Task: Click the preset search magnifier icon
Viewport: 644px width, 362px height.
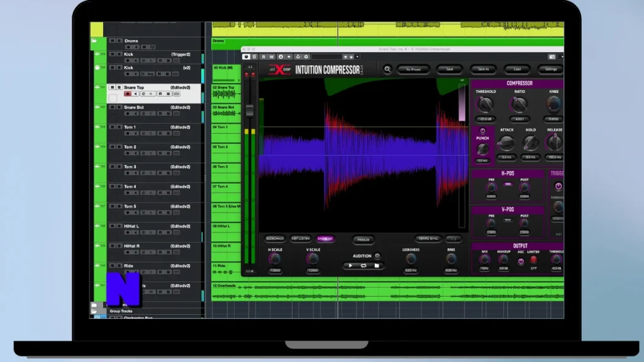Action: tap(387, 69)
